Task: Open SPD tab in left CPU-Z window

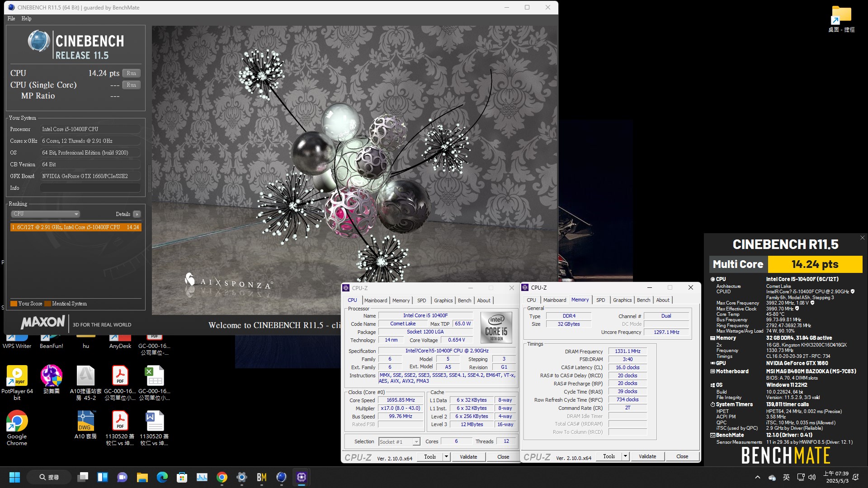Action: [421, 300]
